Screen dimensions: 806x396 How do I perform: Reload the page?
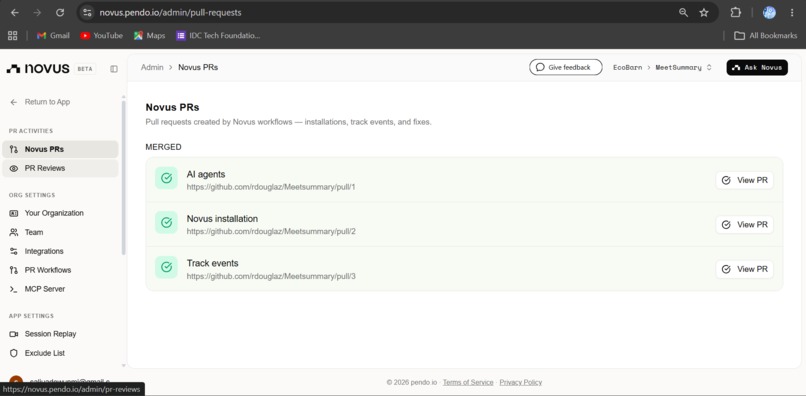point(60,12)
